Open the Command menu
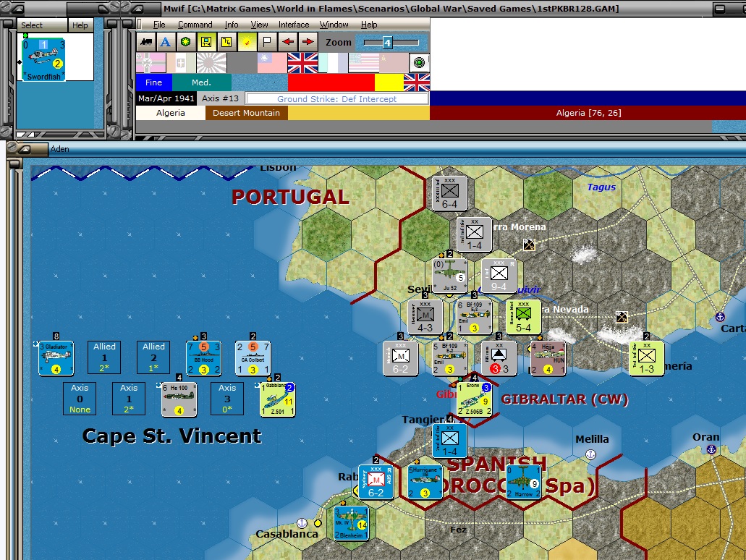The image size is (746, 560). 195,25
